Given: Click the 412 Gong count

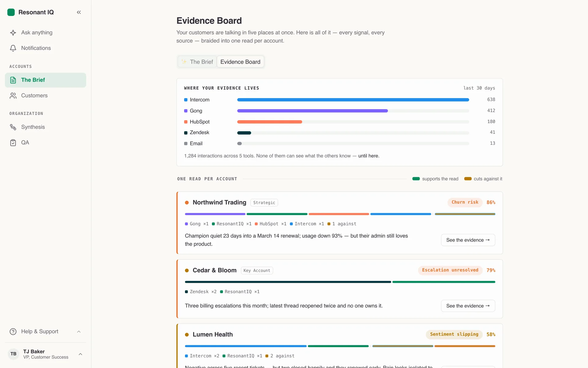Looking at the screenshot, I should tap(491, 110).
